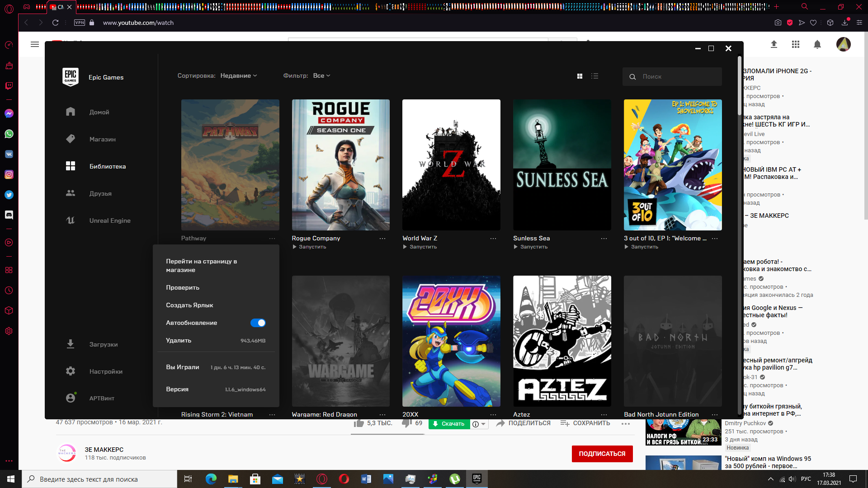Toggle Автообновление switch off

pyautogui.click(x=258, y=323)
